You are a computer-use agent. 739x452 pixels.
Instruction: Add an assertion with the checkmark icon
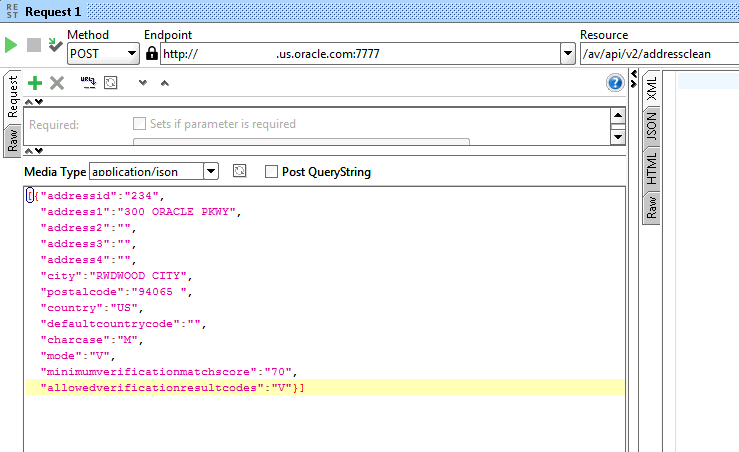click(x=55, y=45)
